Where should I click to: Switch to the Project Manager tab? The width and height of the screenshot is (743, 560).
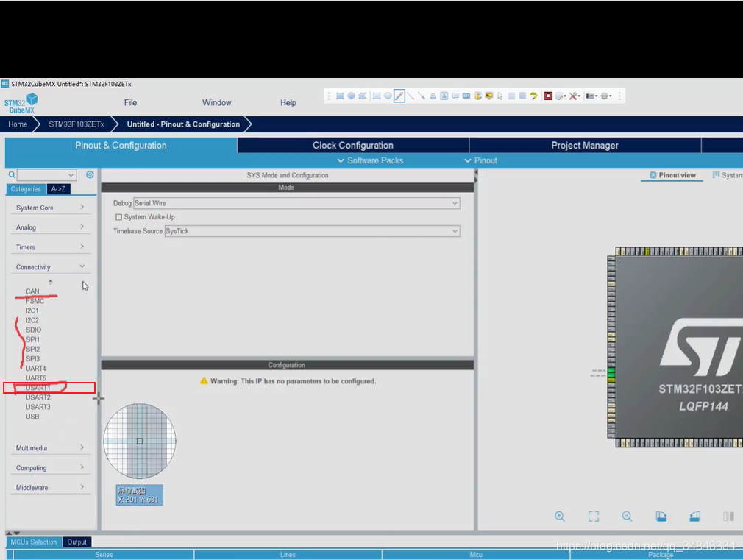coord(585,146)
